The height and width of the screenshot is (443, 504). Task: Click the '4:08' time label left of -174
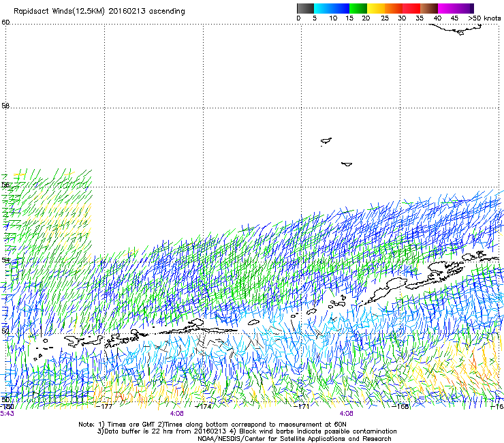tap(176, 414)
